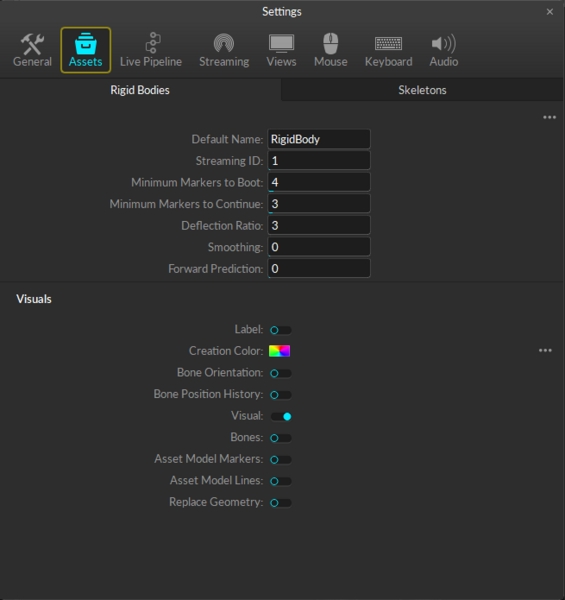Turn off the Visual toggle
The height and width of the screenshot is (600, 565).
coord(281,416)
